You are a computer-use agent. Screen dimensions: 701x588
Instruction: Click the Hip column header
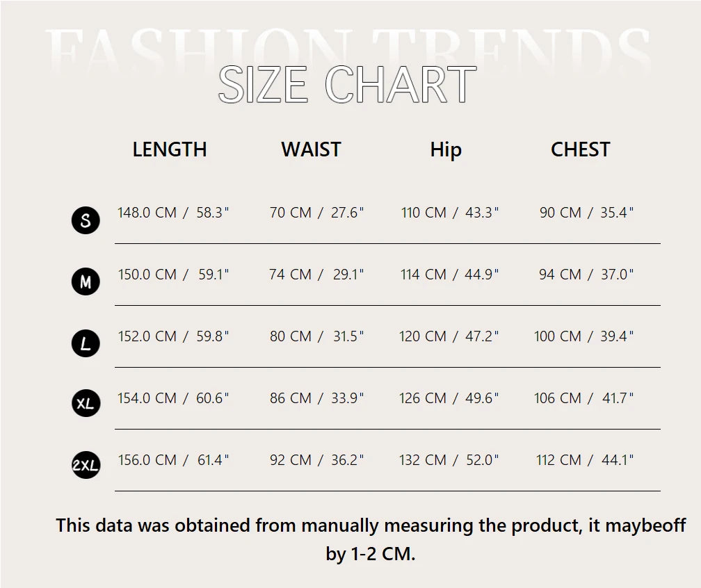click(446, 149)
